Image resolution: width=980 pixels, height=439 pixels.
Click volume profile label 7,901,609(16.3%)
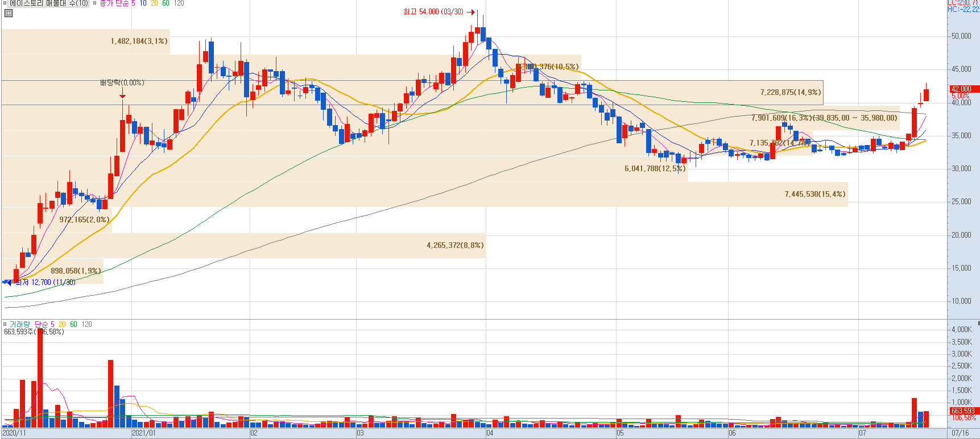pos(782,118)
